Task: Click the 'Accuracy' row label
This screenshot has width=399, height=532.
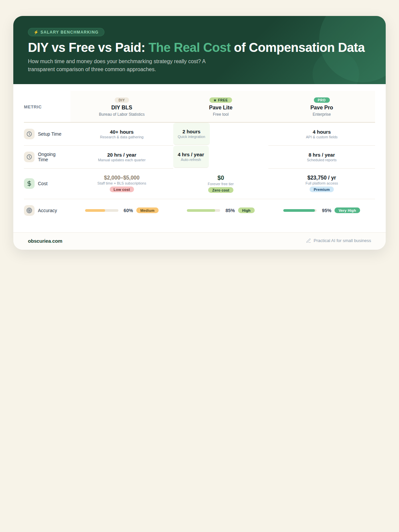Action: pos(48,210)
